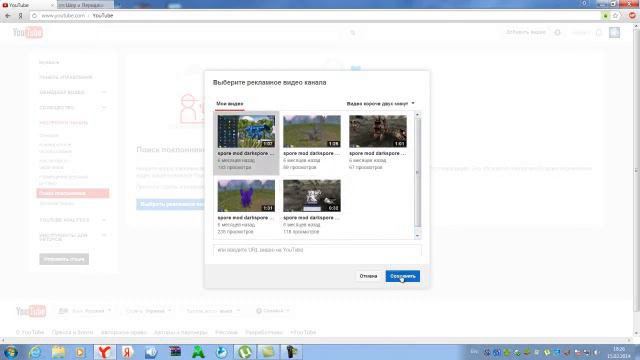This screenshot has height=360, width=640.
Task: Click the video list scroll up arrow
Action: point(417,115)
